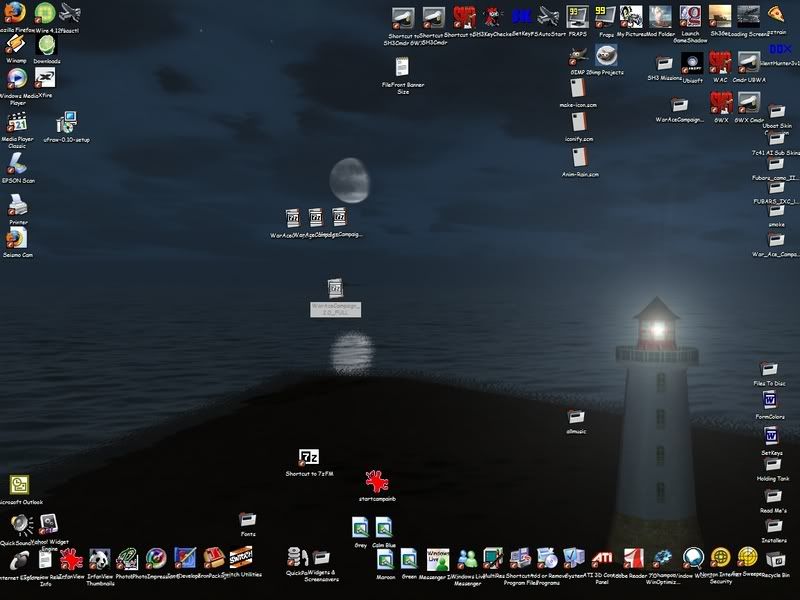
Task: Open the Mod Folder icon
Action: [660, 17]
